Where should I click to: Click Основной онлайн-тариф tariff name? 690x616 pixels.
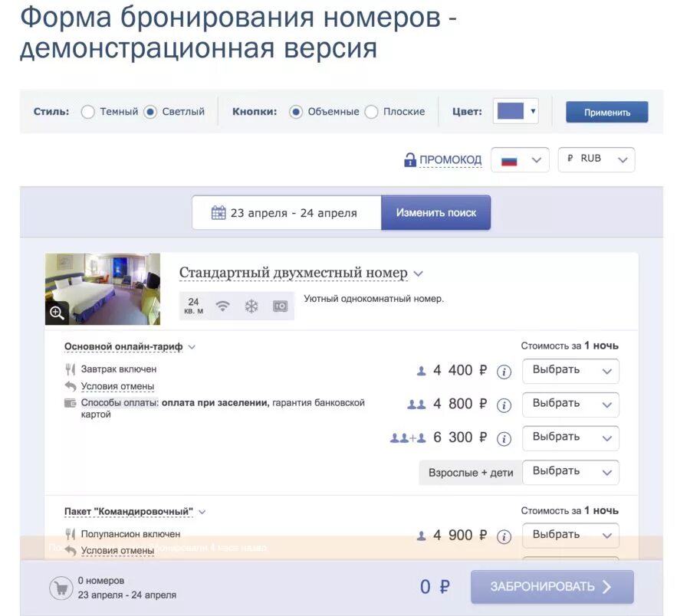pyautogui.click(x=123, y=346)
